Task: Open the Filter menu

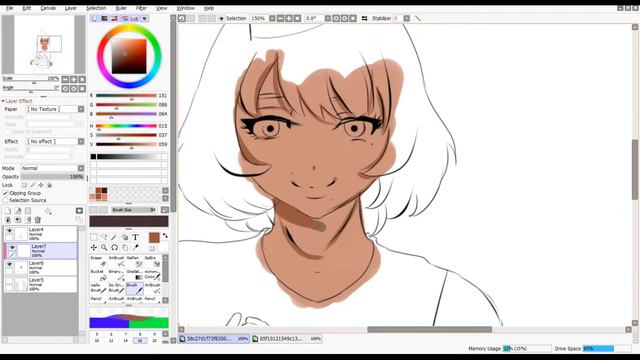Action: point(141,8)
